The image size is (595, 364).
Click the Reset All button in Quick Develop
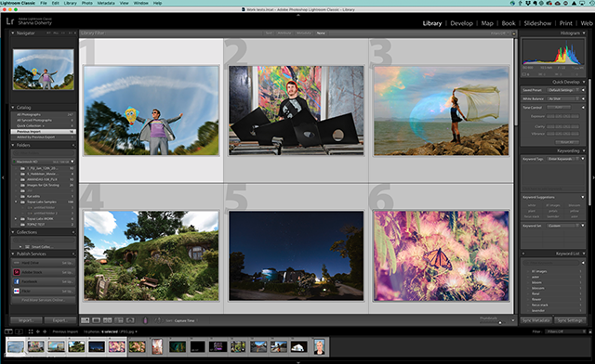click(568, 142)
